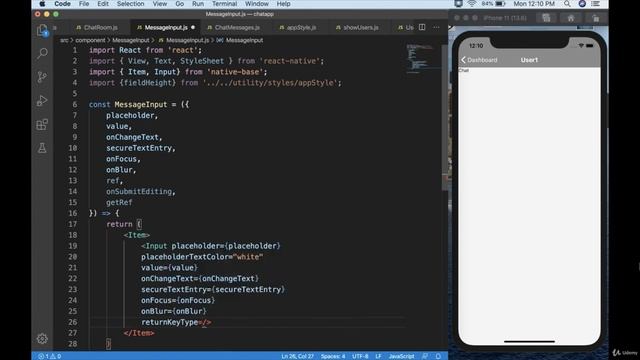Split the editor to the right
640x360 pixels.
[422, 27]
